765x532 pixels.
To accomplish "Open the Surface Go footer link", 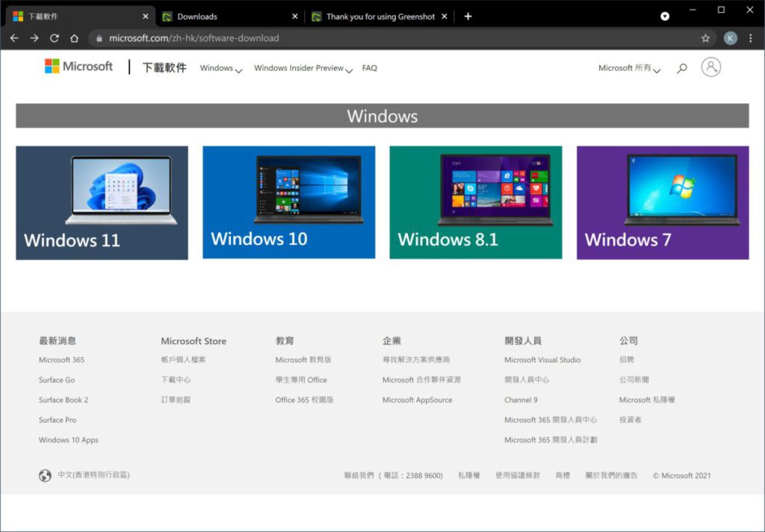I will (57, 380).
